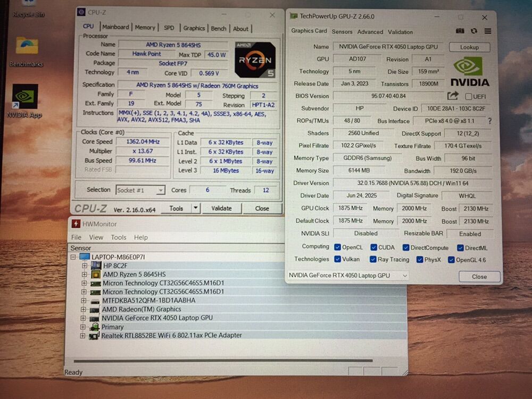Click the refresh icon in GPU-Z toolbar

(473, 31)
